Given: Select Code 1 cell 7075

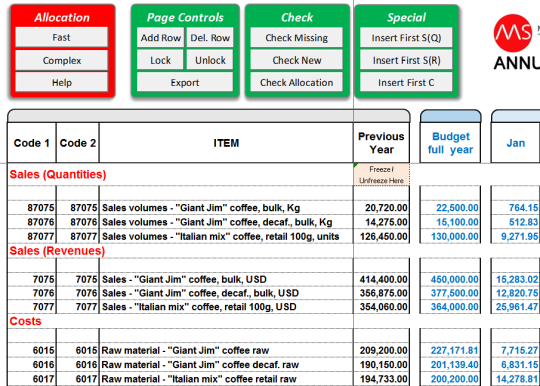Looking at the screenshot, I should [32, 279].
